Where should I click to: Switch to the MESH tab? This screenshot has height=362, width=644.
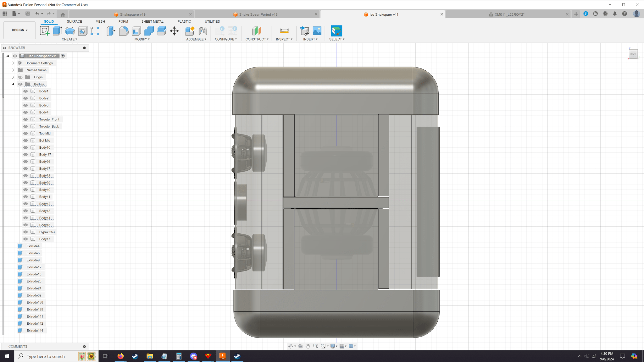pos(100,21)
